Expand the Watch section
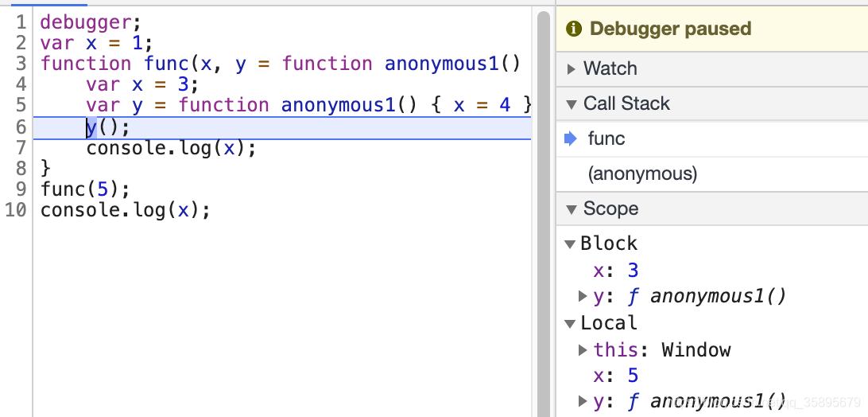This screenshot has width=868, height=417. (572, 68)
